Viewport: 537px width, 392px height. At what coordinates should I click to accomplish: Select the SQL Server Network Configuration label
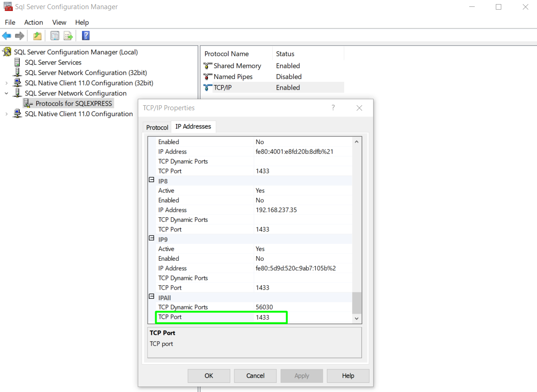point(76,93)
